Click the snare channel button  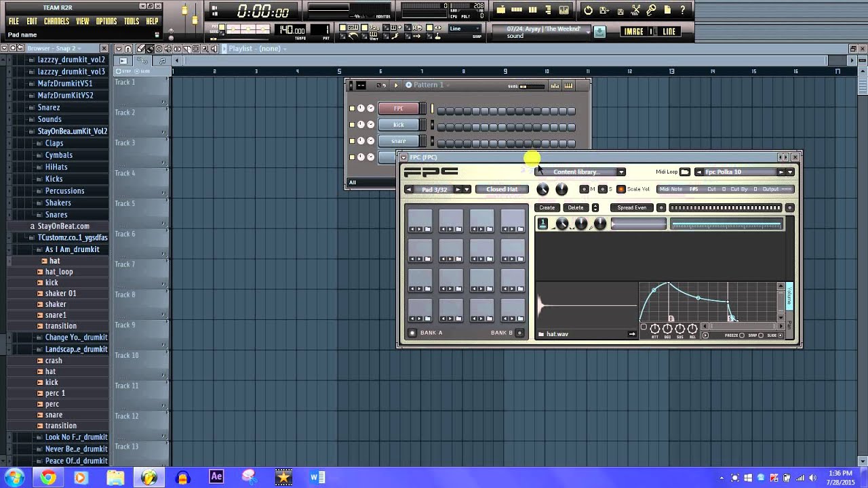399,141
